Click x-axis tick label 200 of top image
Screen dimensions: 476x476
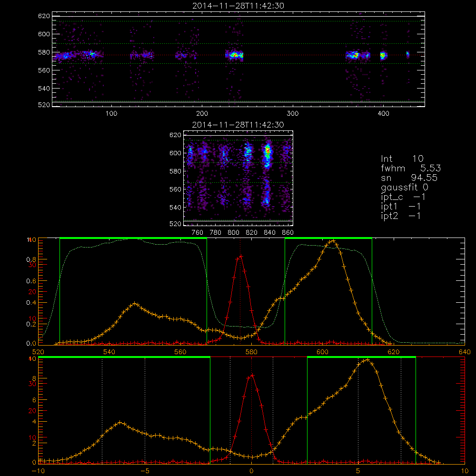pos(202,114)
